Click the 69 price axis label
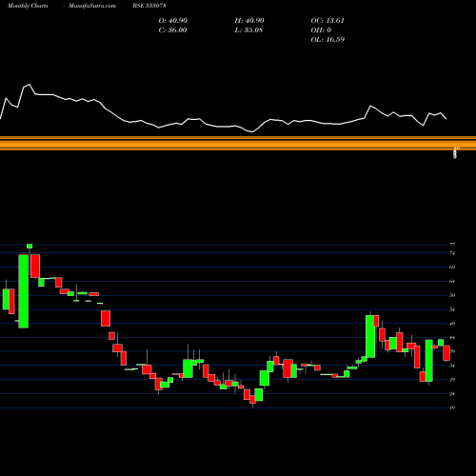476x476 pixels. 452,268
